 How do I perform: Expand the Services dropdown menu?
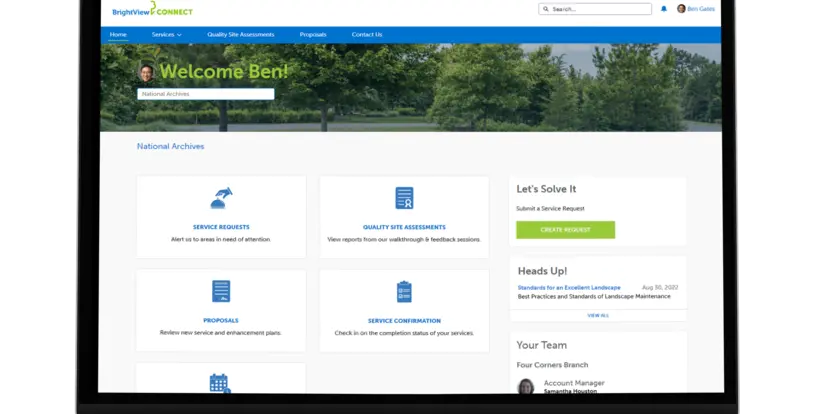coord(167,34)
